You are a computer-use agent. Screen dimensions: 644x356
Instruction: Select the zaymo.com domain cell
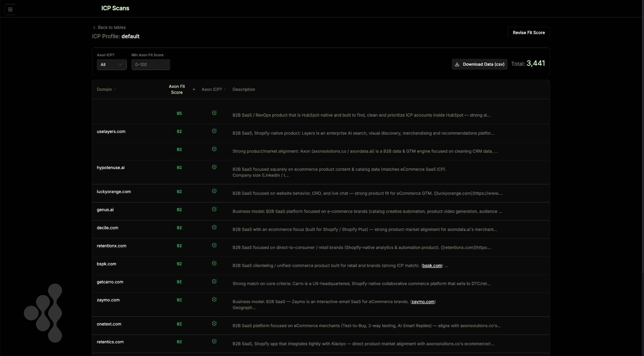[x=108, y=300]
